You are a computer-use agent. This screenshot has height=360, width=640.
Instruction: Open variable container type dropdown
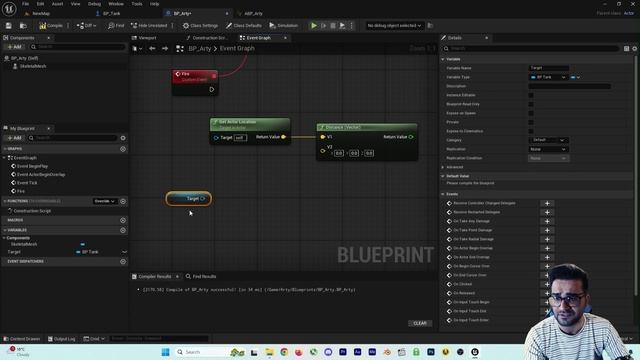point(575,77)
